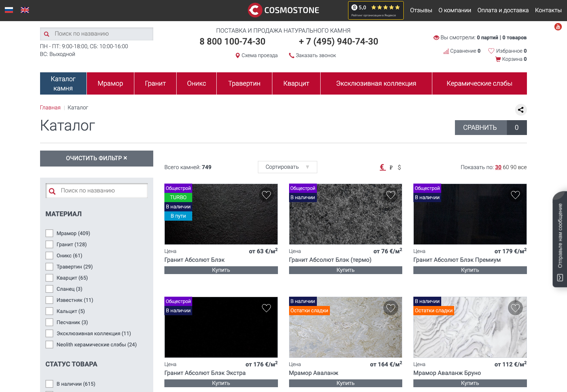Open the Сортировать dropdown
Screen dimensions: 567x392
287,167
